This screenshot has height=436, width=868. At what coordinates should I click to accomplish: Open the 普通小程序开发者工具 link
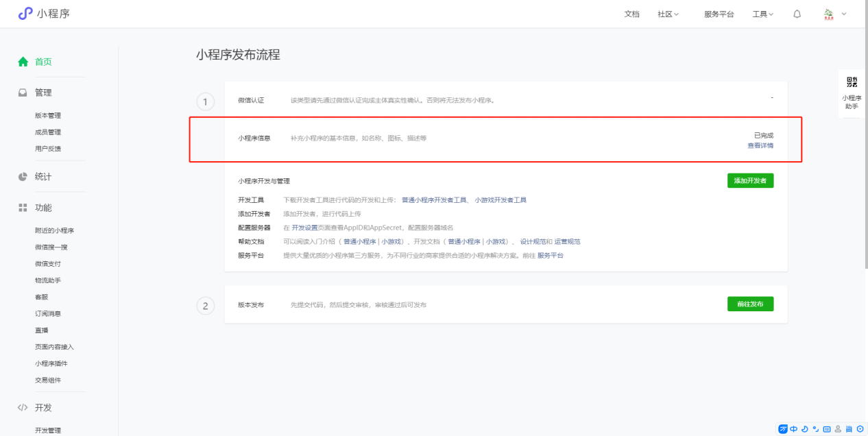tap(434, 200)
